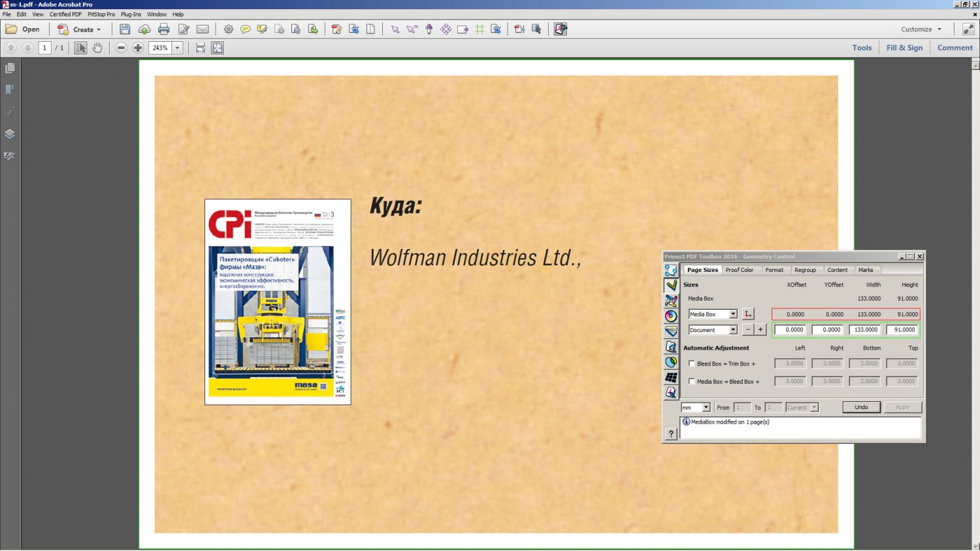Select PitStop select objects arrow tool
This screenshot has height=551, width=980.
(x=395, y=29)
